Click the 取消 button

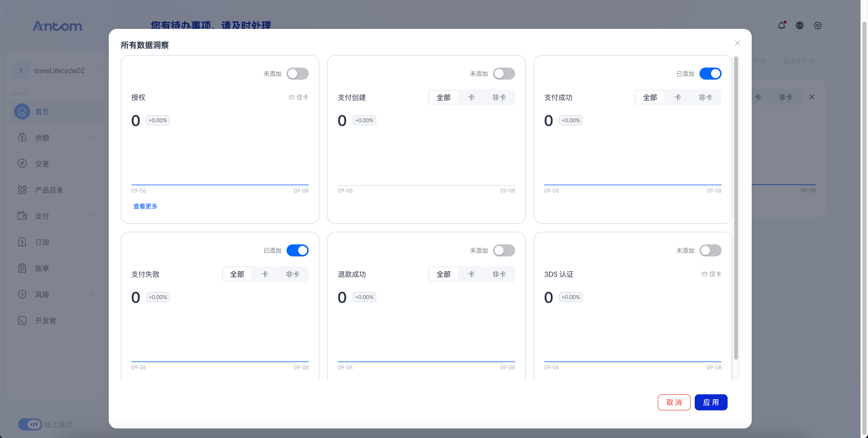674,402
